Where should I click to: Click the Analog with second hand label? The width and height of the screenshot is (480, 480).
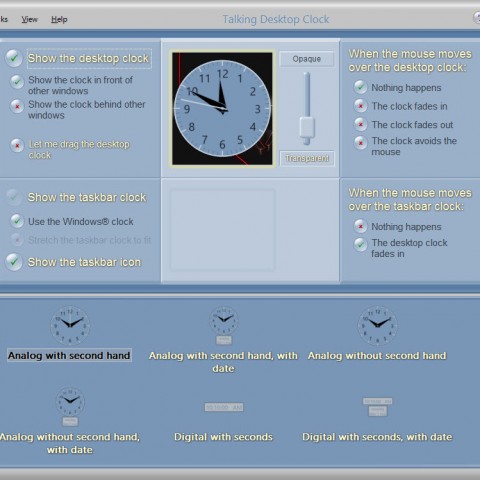pyautogui.click(x=69, y=356)
